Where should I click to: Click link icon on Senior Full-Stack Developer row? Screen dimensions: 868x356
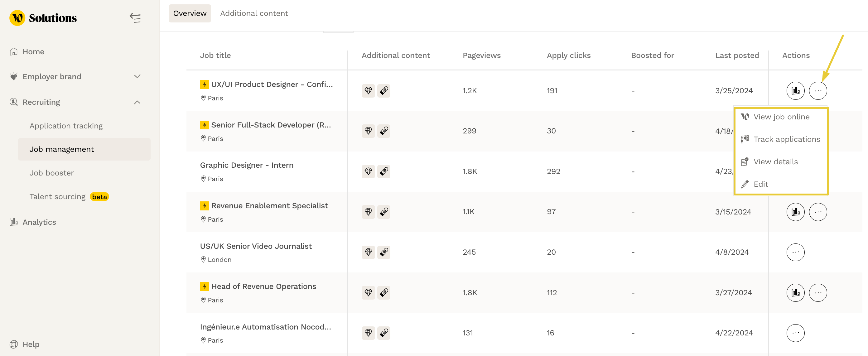383,131
